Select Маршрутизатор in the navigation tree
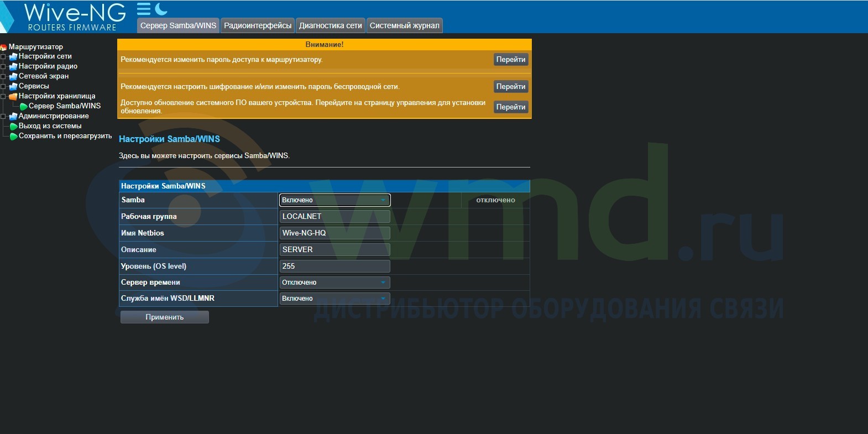This screenshot has width=868, height=434. [x=36, y=47]
